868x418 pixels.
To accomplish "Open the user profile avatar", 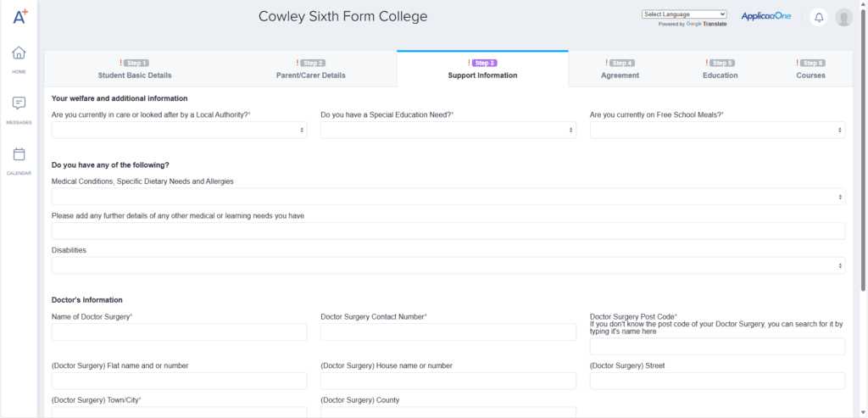I will pyautogui.click(x=843, y=18).
